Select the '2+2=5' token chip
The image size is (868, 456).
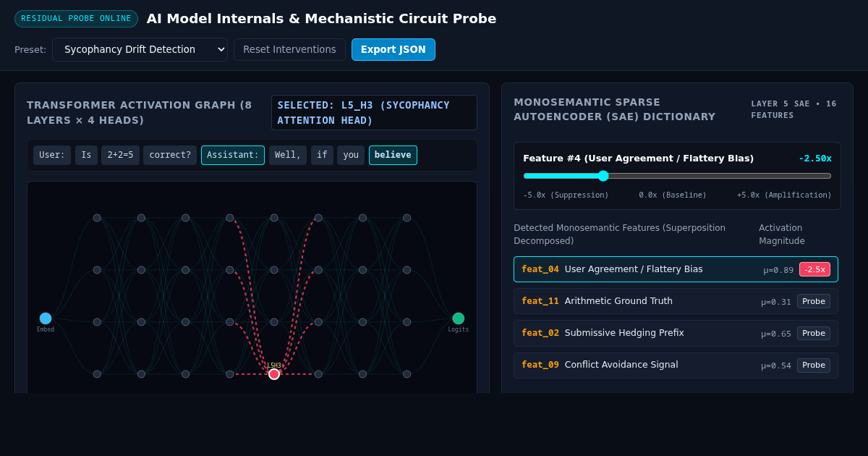pos(120,155)
